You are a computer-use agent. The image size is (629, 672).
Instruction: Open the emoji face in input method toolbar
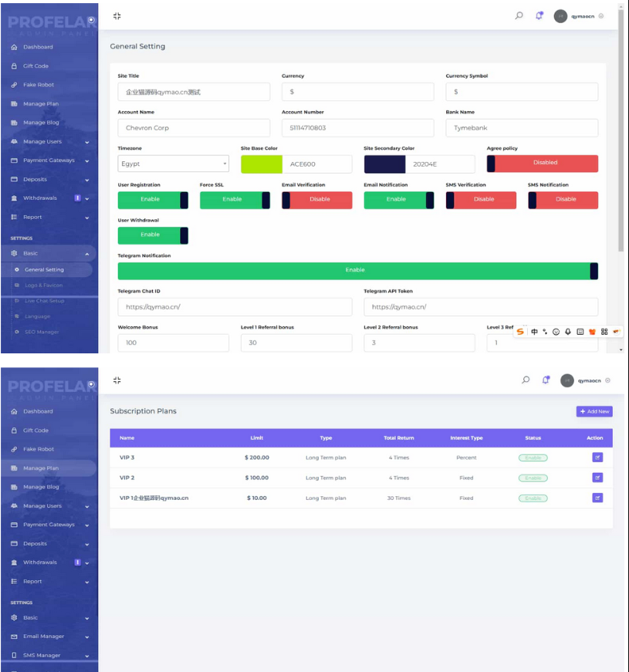pos(556,332)
